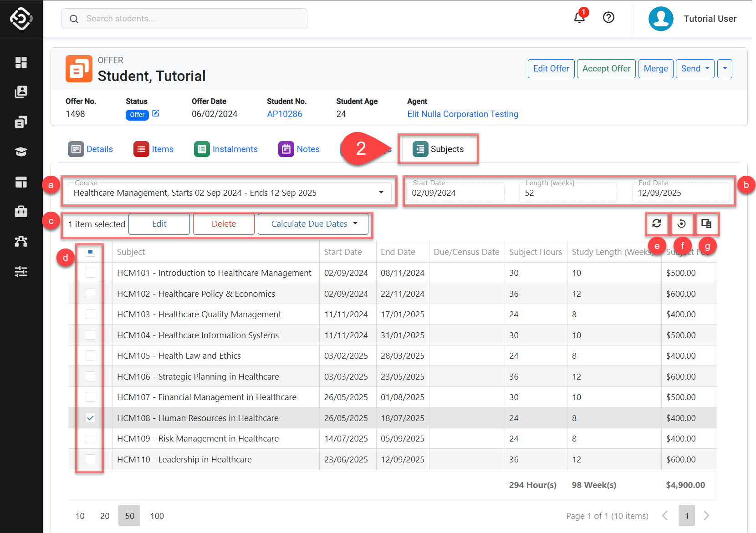Click the 'Due/Census Date' column header
This screenshot has height=533, width=756.
pyautogui.click(x=466, y=252)
